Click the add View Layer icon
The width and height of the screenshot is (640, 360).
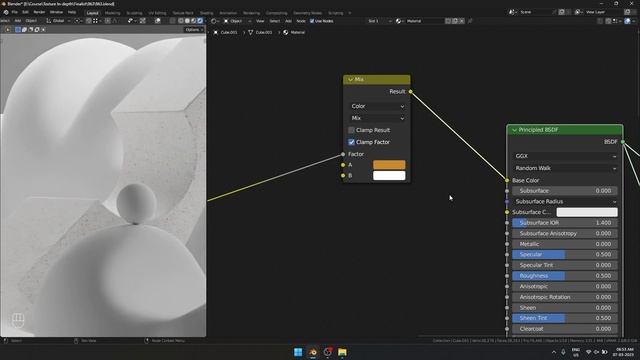tap(627, 12)
